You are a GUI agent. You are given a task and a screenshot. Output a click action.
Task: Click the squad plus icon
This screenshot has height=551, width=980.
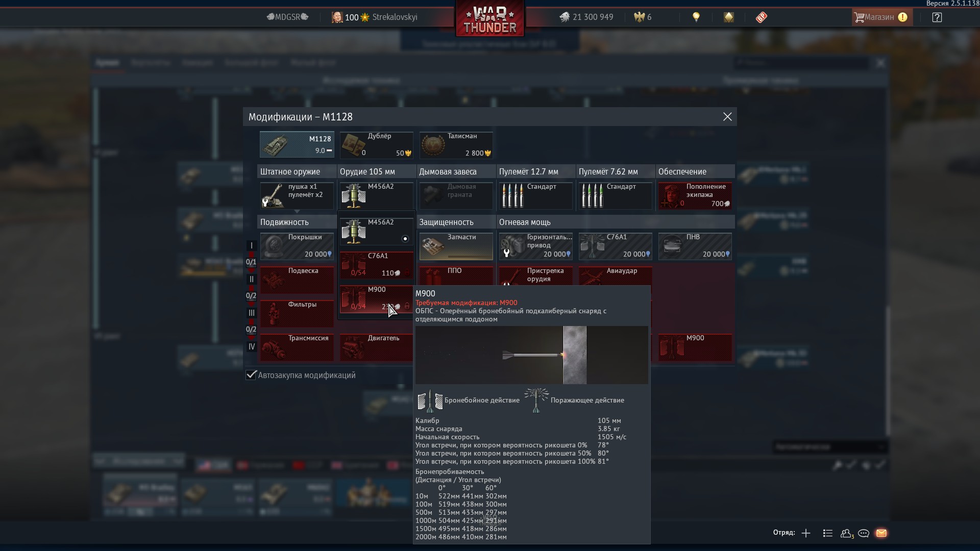[x=806, y=533]
